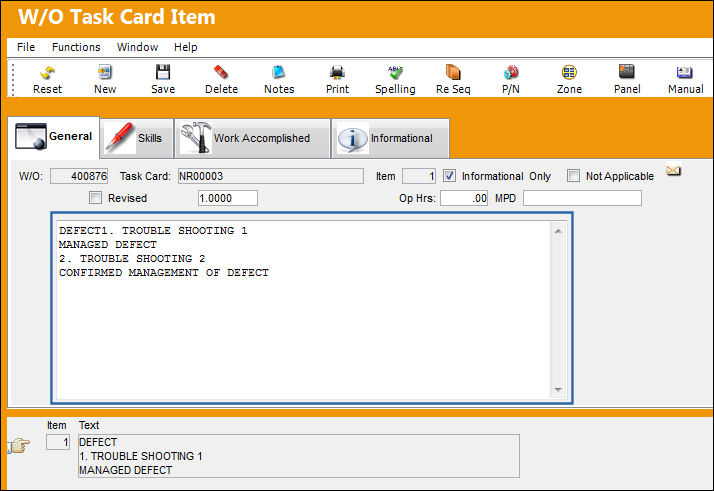Click the Reset toolbar icon
Image resolution: width=714 pixels, height=491 pixels.
(x=47, y=79)
